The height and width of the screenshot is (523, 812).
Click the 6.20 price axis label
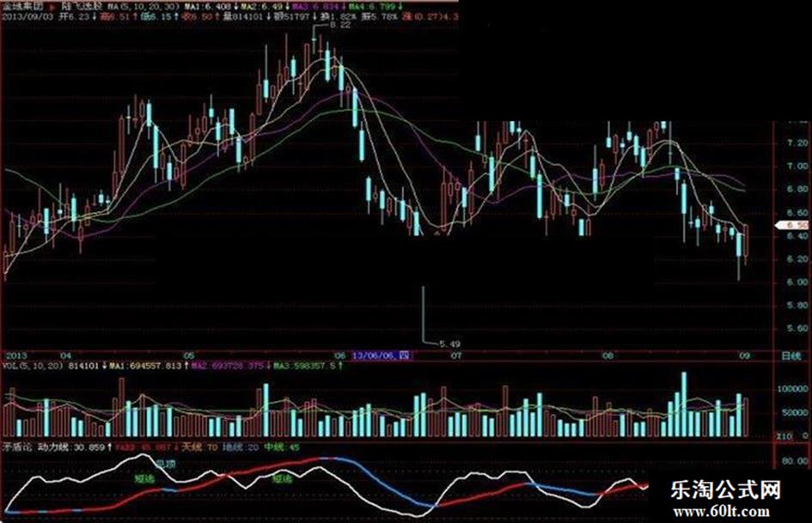coord(797,258)
